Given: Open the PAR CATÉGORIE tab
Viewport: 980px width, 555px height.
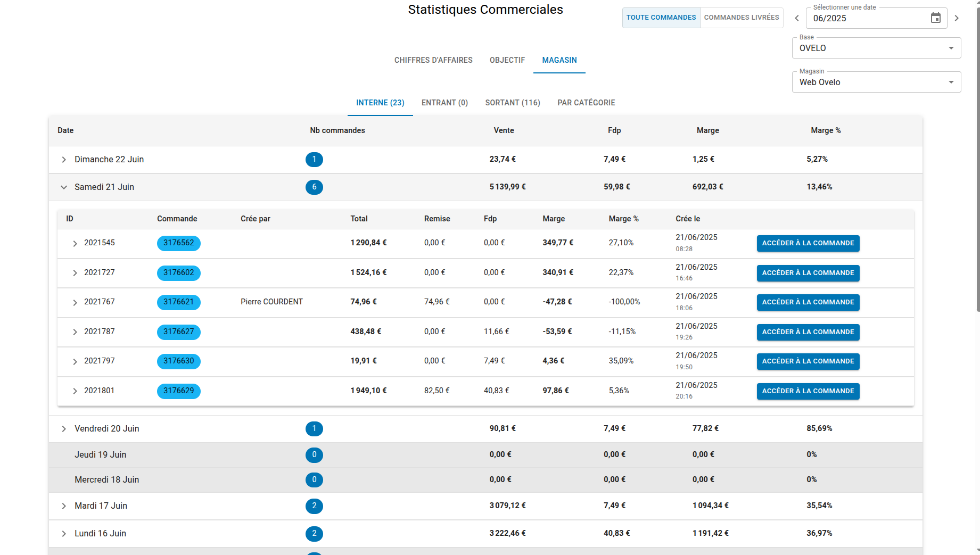Looking at the screenshot, I should 586,103.
